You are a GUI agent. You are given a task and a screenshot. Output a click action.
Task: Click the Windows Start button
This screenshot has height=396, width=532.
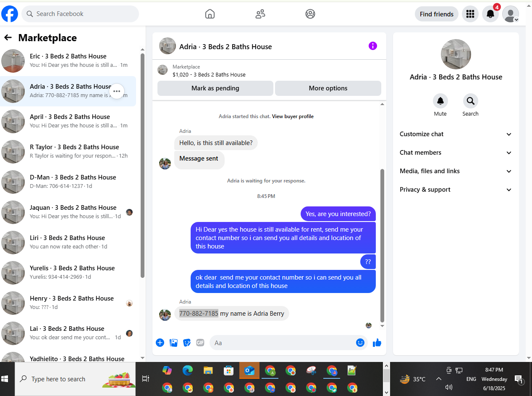(x=5, y=379)
